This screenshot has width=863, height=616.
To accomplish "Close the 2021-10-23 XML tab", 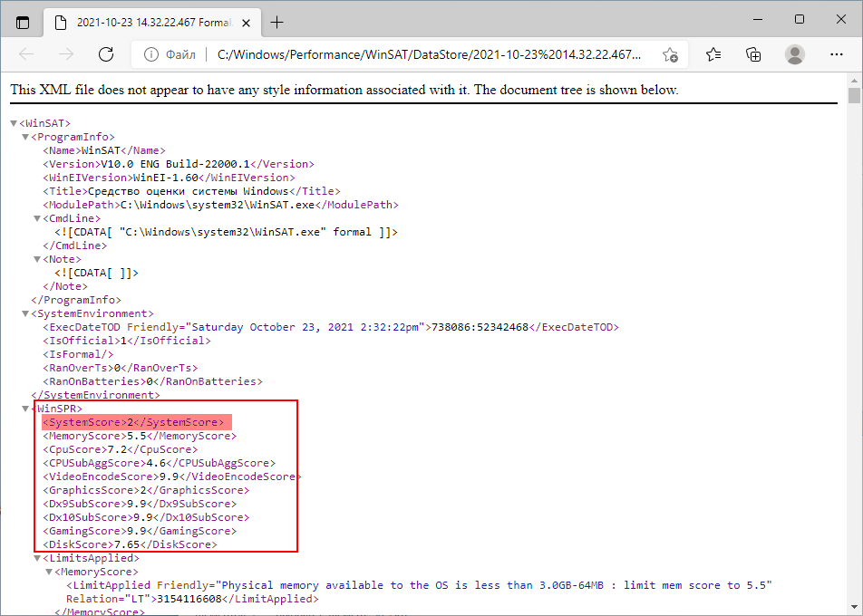I will (x=246, y=20).
